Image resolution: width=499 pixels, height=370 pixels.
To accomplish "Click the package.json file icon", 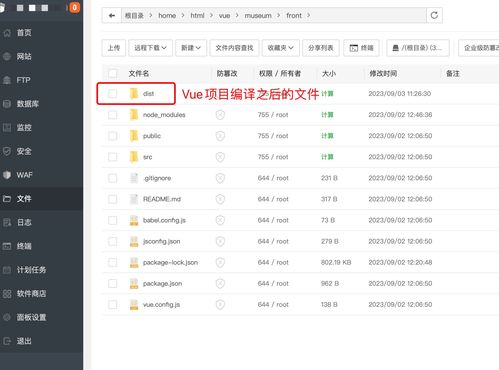I will point(134,284).
